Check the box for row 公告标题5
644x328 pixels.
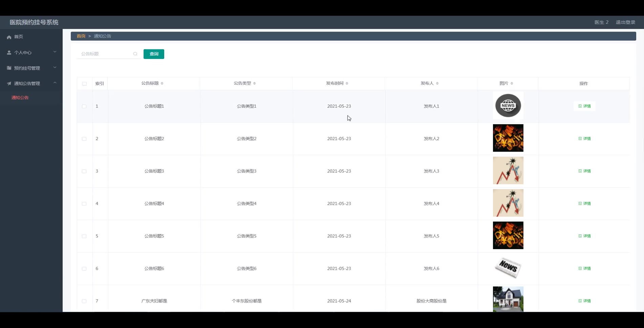(x=84, y=236)
